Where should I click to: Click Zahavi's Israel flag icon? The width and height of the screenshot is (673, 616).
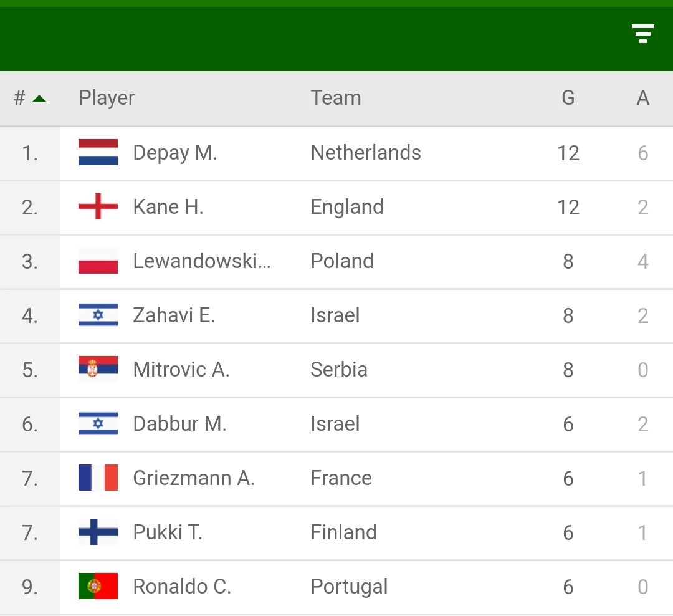click(x=98, y=315)
